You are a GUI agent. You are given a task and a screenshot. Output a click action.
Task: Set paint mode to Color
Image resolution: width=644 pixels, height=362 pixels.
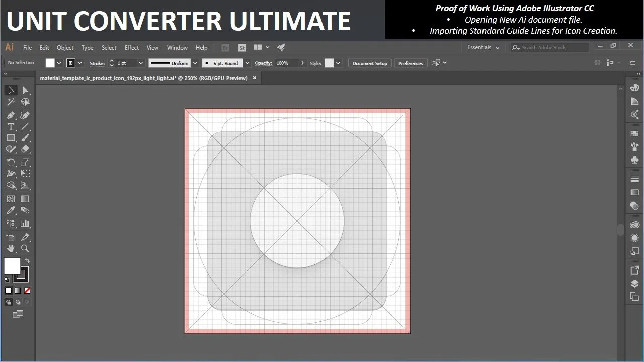[8, 291]
